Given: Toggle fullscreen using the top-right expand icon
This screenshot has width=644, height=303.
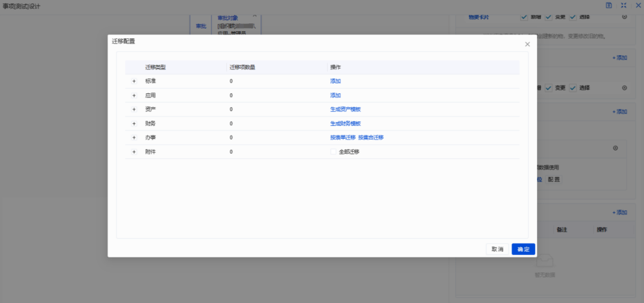Looking at the screenshot, I should point(623,5).
